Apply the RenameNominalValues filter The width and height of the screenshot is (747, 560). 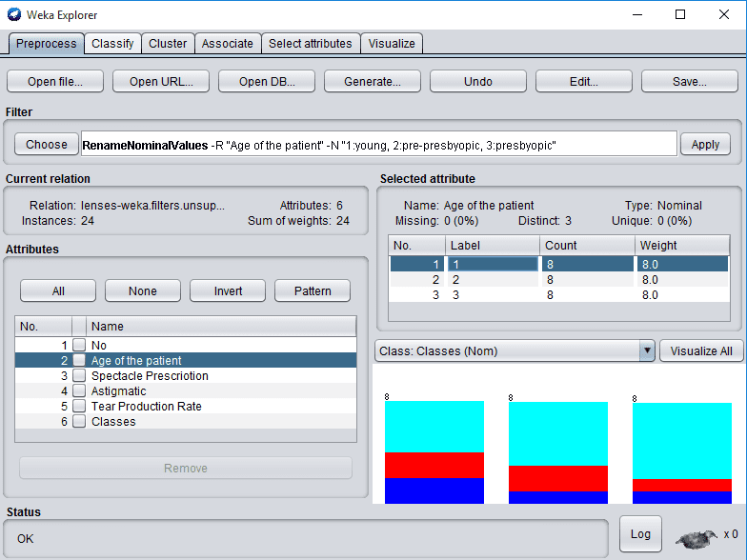pos(705,145)
